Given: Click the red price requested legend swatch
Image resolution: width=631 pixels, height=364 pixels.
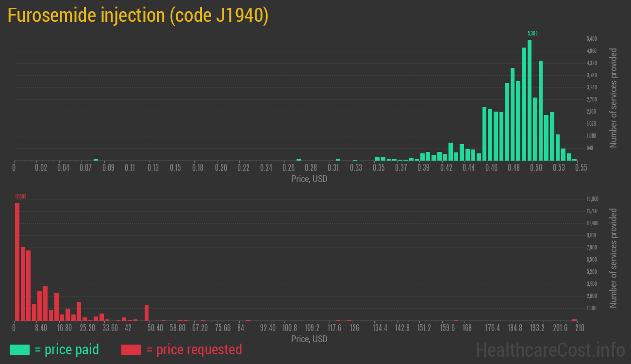Looking at the screenshot, I should coord(131,349).
